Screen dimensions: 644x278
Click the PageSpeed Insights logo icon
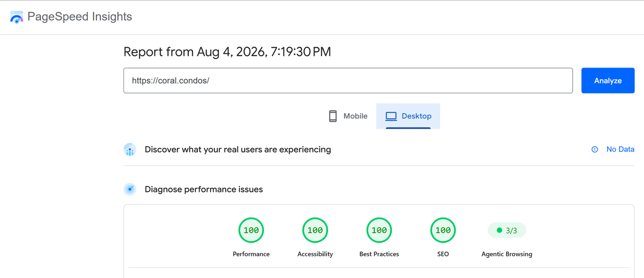coord(16,17)
